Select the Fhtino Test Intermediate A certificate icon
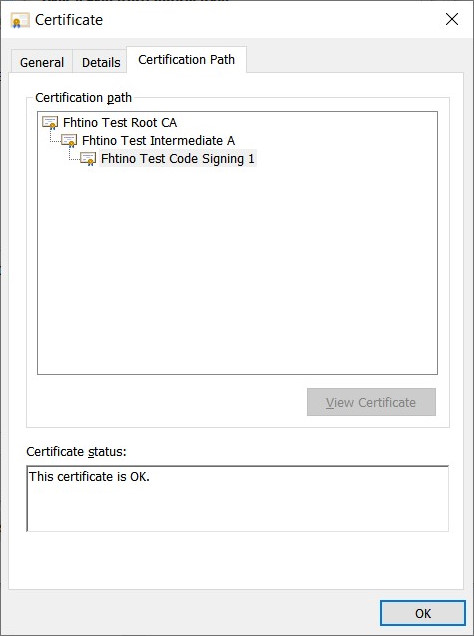 coord(69,141)
